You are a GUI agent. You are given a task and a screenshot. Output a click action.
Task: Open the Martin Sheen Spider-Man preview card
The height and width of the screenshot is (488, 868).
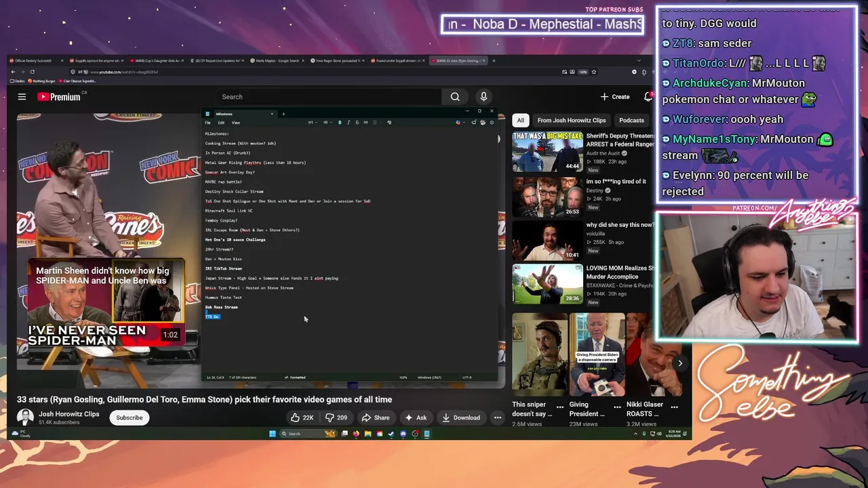(106, 303)
